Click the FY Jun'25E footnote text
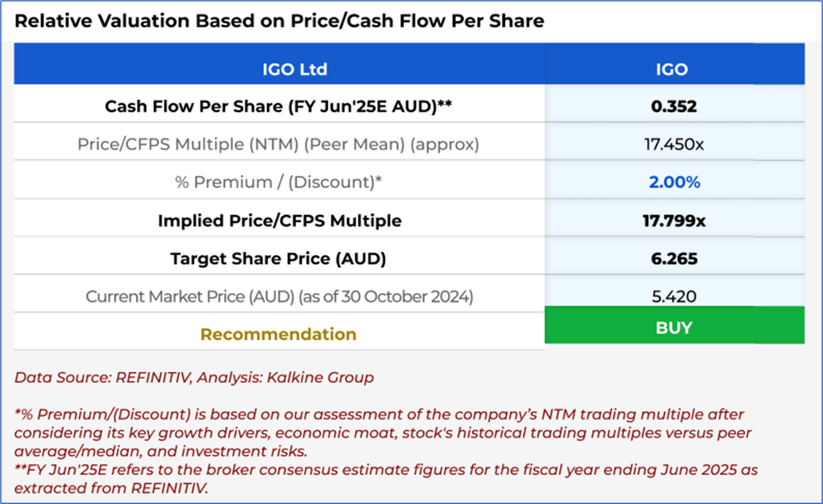823x504 pixels. 385,479
